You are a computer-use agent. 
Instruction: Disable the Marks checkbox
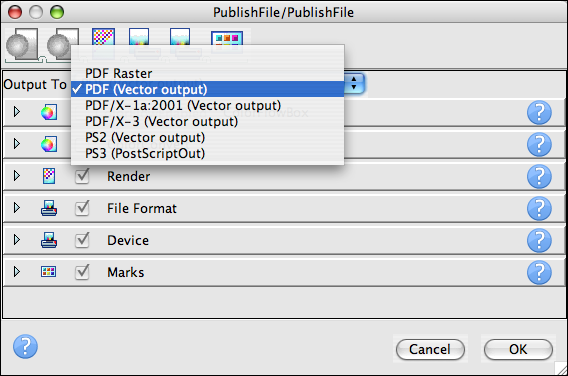click(x=82, y=272)
